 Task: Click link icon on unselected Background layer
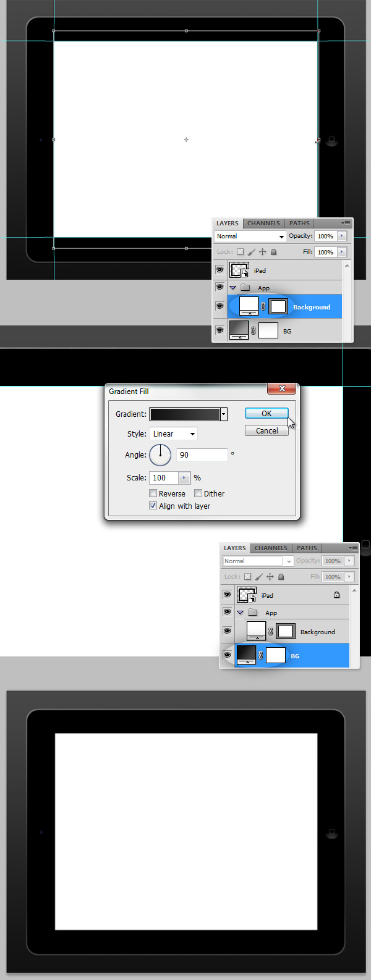[x=271, y=631]
